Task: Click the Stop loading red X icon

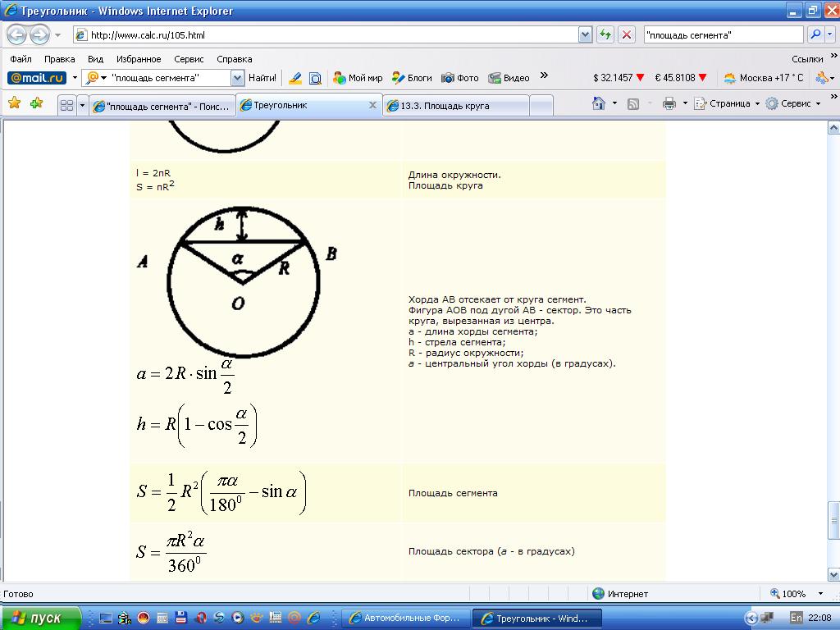Action: coord(626,34)
